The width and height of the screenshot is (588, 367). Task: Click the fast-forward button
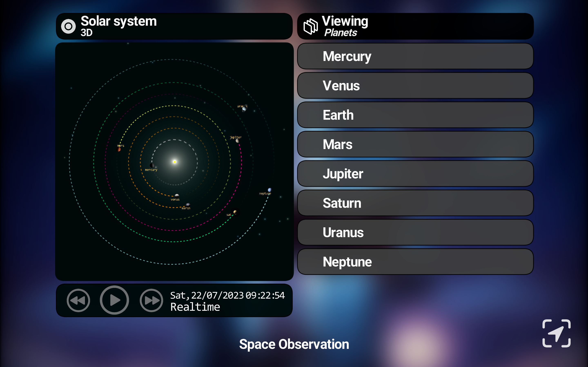[151, 300]
